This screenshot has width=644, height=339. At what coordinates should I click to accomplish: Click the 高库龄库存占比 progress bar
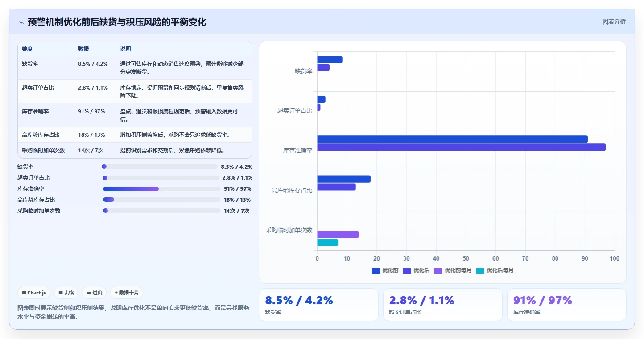click(x=162, y=200)
